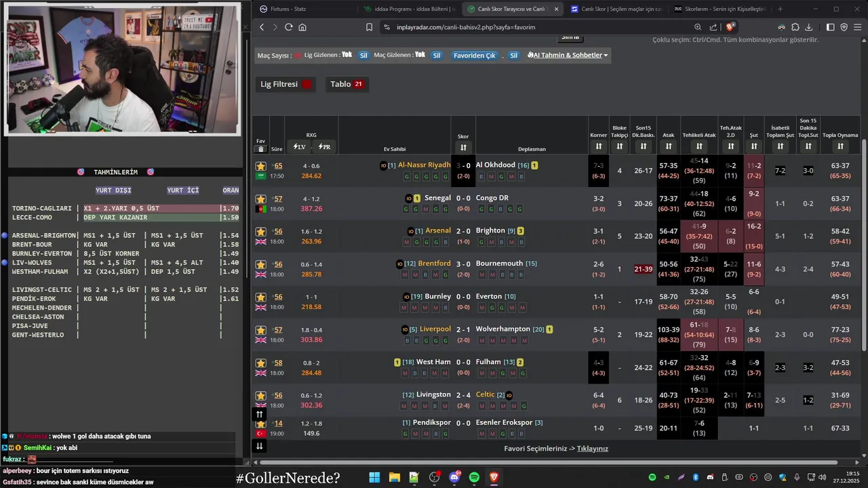The height and width of the screenshot is (488, 868).
Task: Toggle favorite star for Senegal match
Action: [x=260, y=199]
